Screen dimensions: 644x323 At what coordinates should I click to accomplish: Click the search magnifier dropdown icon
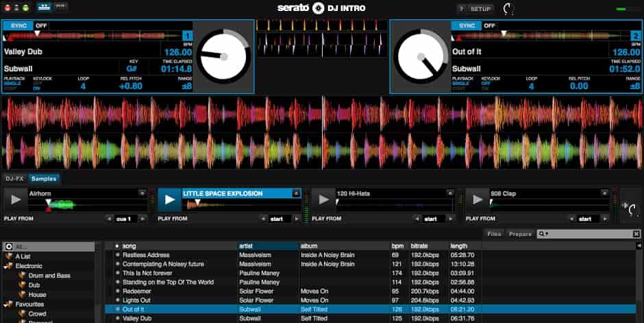tap(543, 234)
